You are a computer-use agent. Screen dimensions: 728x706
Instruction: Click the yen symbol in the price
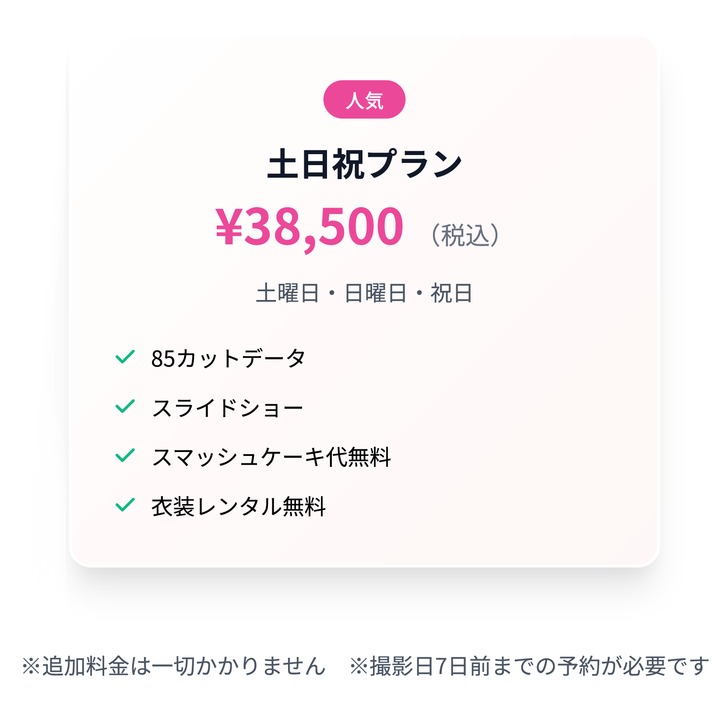(x=229, y=227)
